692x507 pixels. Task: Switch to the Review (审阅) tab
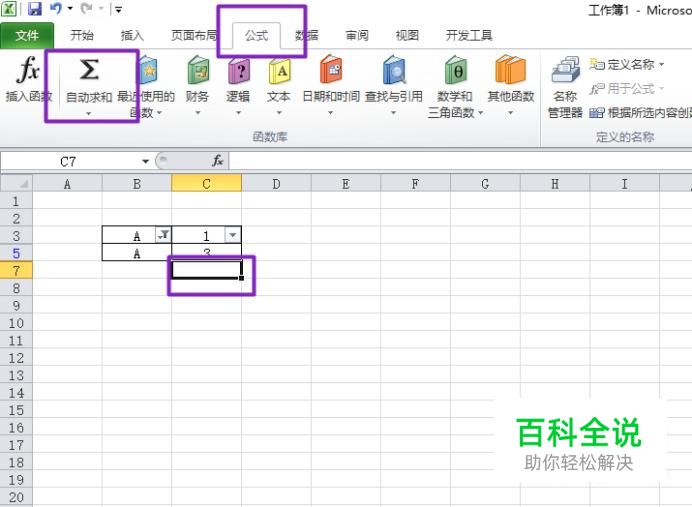[x=357, y=35]
